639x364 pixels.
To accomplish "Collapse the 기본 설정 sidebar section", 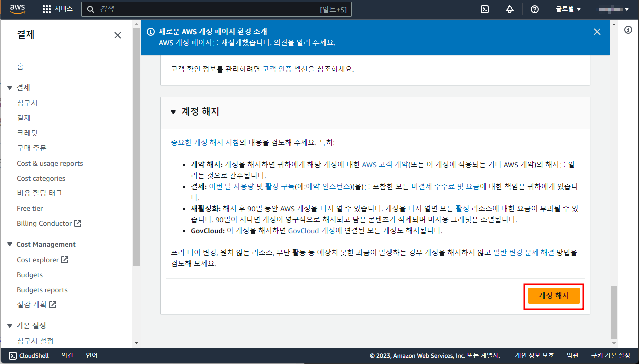I will pyautogui.click(x=10, y=326).
